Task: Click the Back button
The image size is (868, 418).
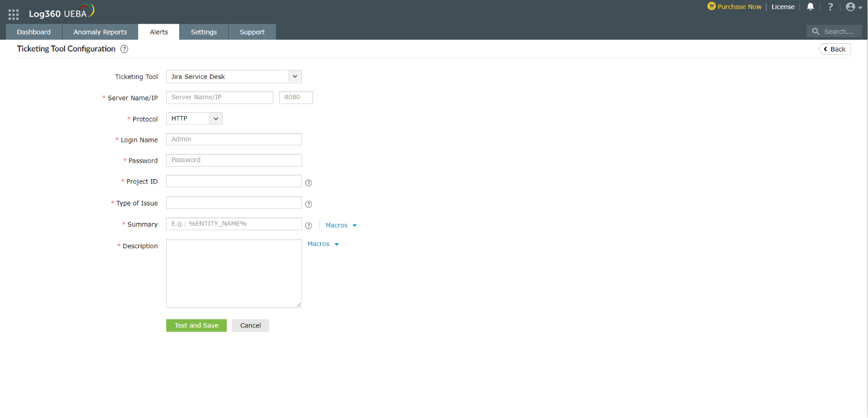Action: tap(835, 49)
